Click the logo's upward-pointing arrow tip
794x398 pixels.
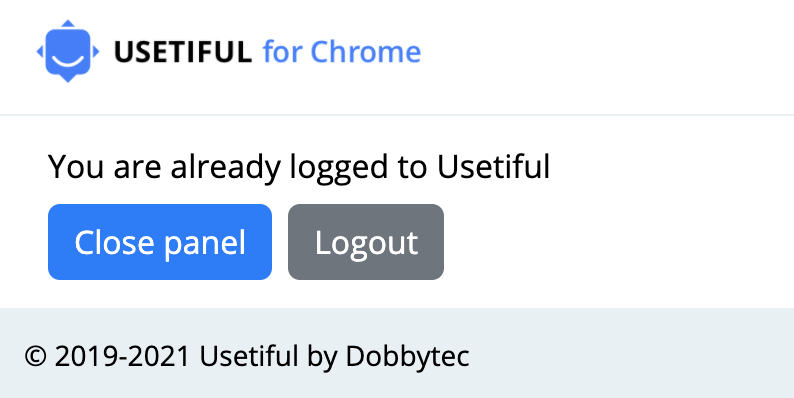click(x=68, y=23)
